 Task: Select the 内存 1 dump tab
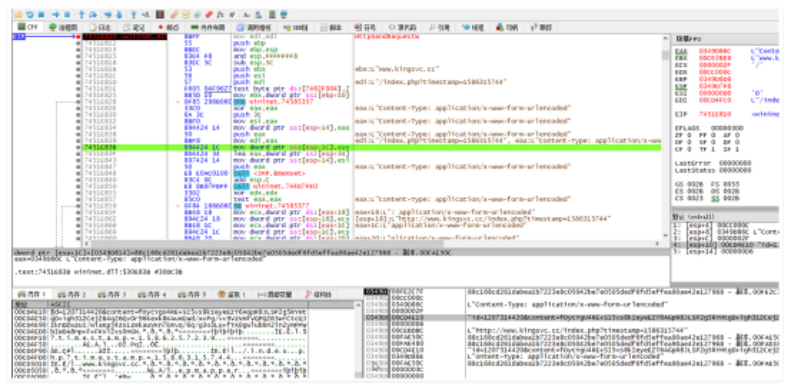(32, 294)
